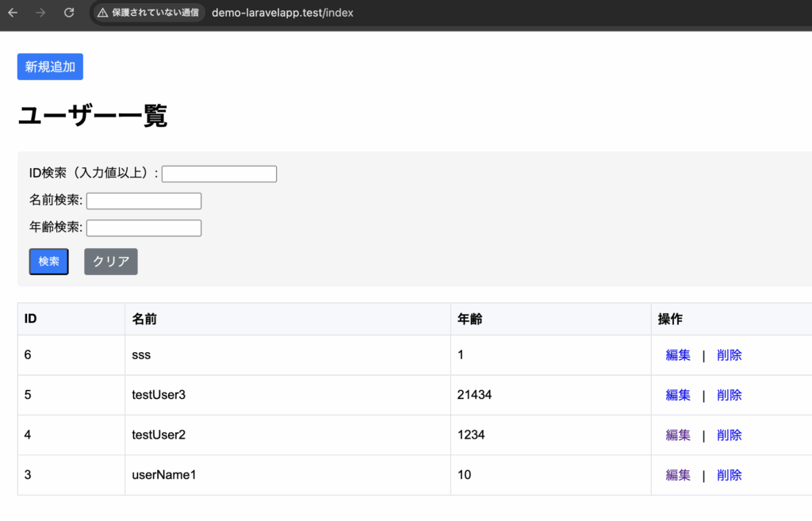
Task: Click 削除 link for userName1
Action: (729, 475)
